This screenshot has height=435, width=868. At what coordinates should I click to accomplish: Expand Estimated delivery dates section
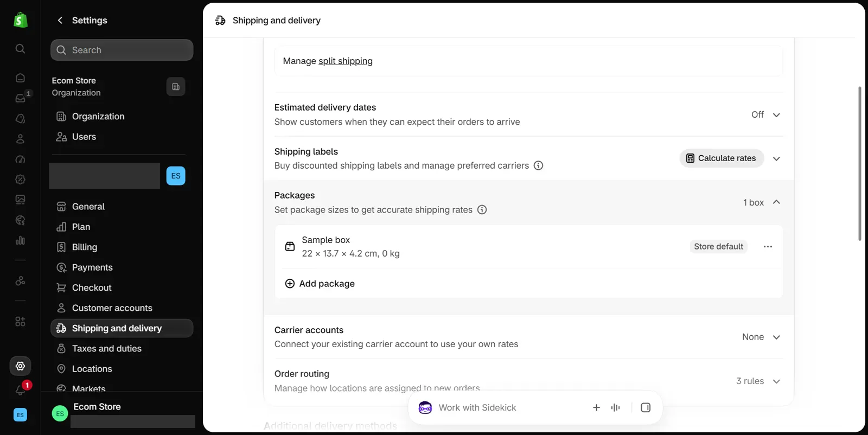tap(776, 115)
